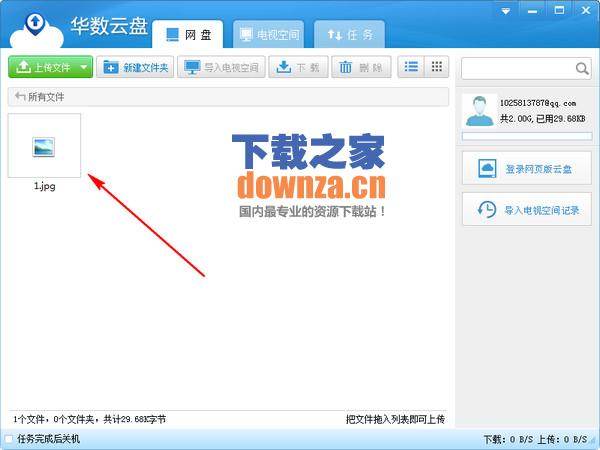The width and height of the screenshot is (600, 450).
Task: Maximize the 华数云盘 window
Action: (559, 10)
